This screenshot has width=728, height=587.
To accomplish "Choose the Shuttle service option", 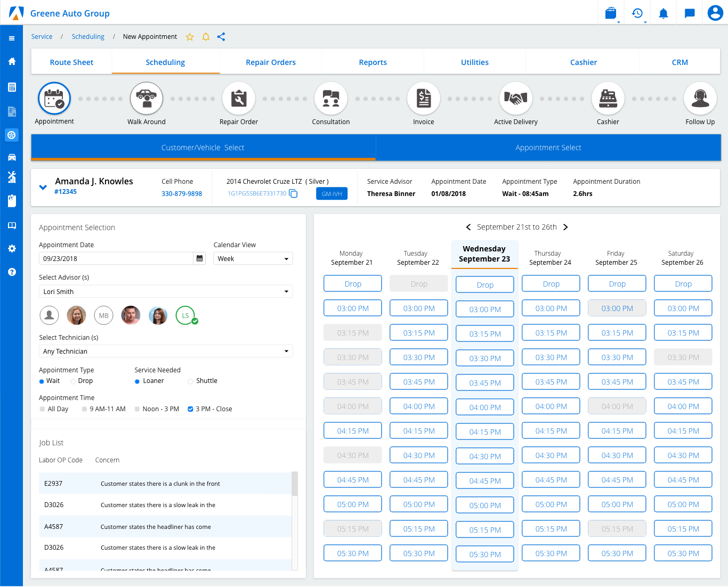I will pos(191,381).
